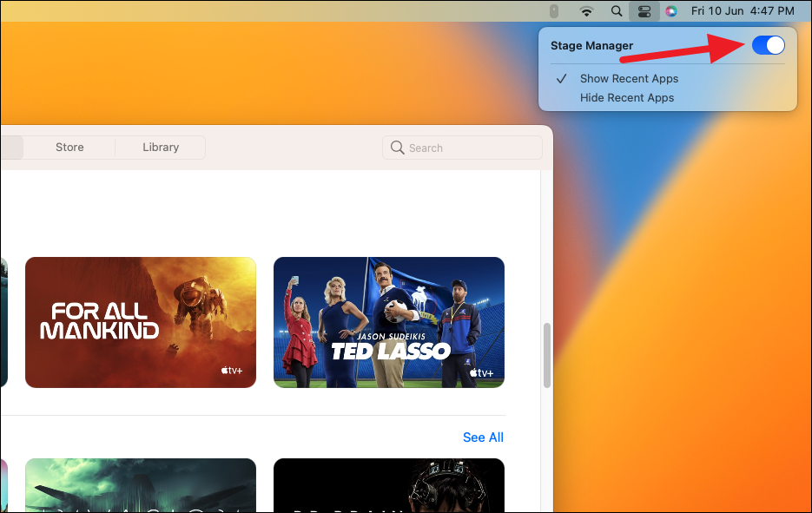
Task: Switch to the Library tab
Action: tap(161, 148)
